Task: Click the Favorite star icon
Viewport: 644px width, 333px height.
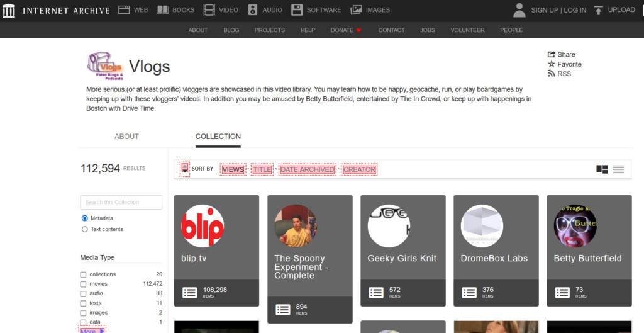Action: [x=551, y=64]
